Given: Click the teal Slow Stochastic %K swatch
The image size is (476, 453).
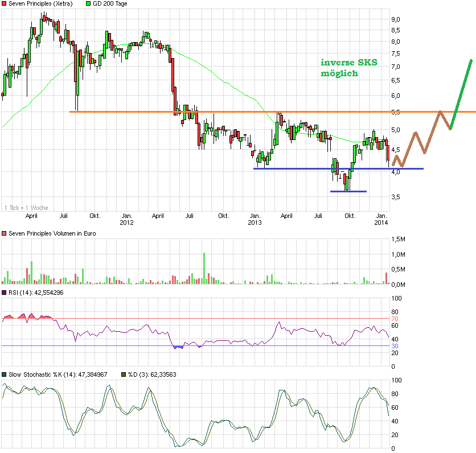Looking at the screenshot, I should [4, 374].
